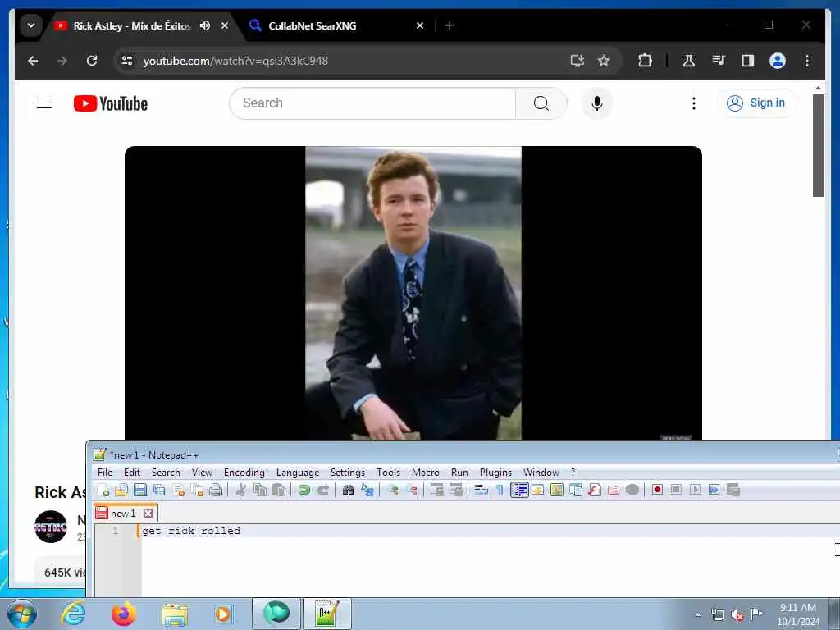Open the Chrome three-dot menu
The width and height of the screenshot is (840, 630).
click(807, 61)
